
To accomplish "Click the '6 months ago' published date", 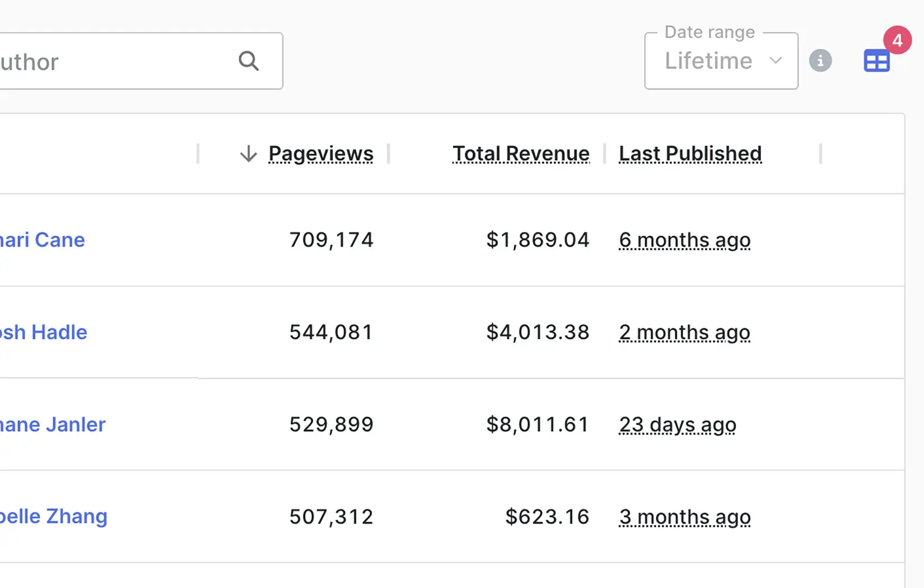I will (x=684, y=240).
